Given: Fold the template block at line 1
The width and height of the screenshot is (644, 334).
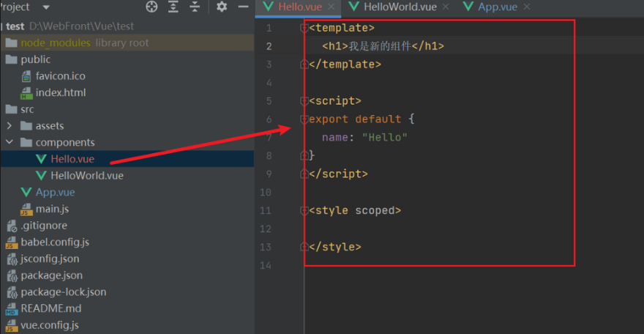Looking at the screenshot, I should coord(304,28).
